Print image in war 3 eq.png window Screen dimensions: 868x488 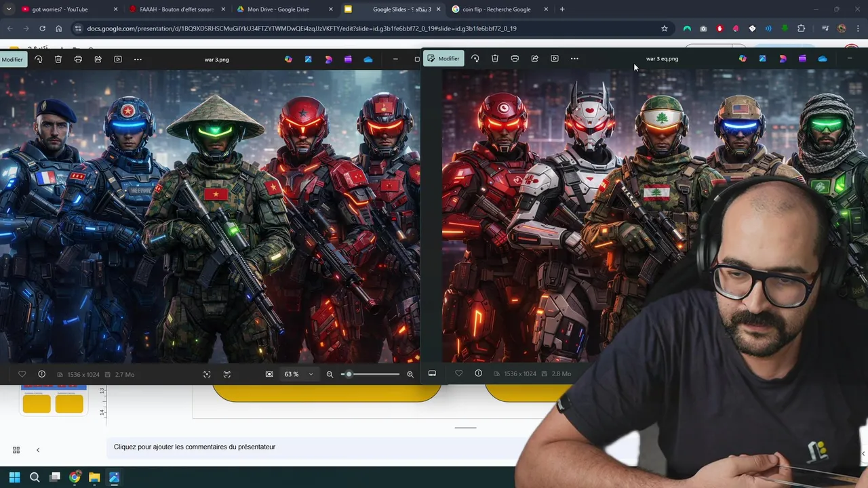(515, 58)
